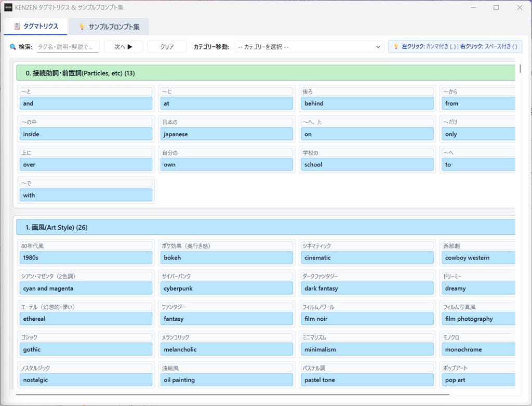Insert the 'cinematic' style tag
The height and width of the screenshot is (406, 532).
[367, 257]
